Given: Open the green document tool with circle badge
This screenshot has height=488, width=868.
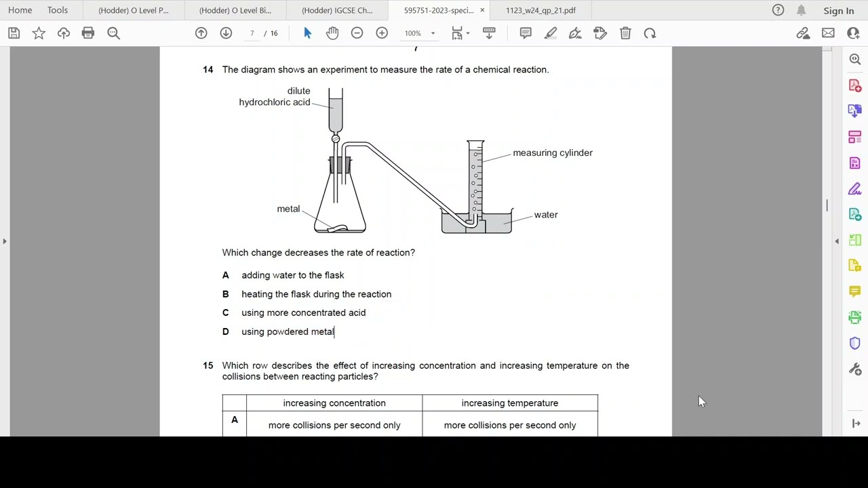Looking at the screenshot, I should click(x=855, y=214).
